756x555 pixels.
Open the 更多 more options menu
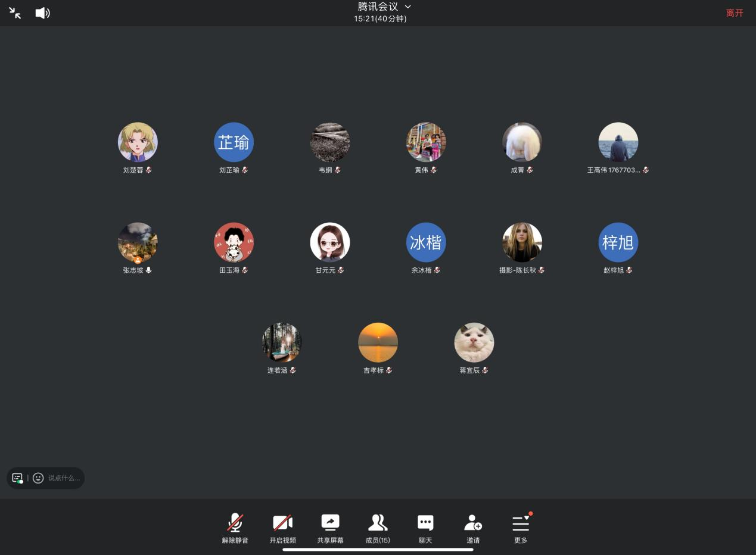(521, 528)
